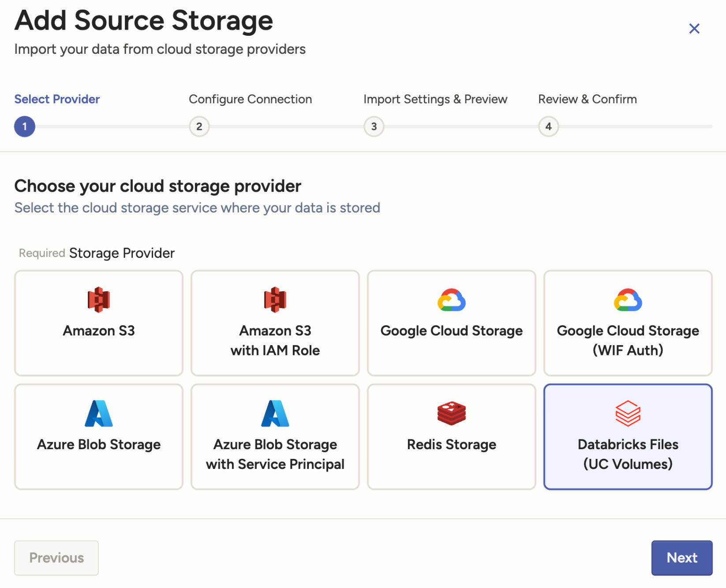Click 'Import your data from cloud storage providers'
This screenshot has width=726, height=588.
(160, 49)
